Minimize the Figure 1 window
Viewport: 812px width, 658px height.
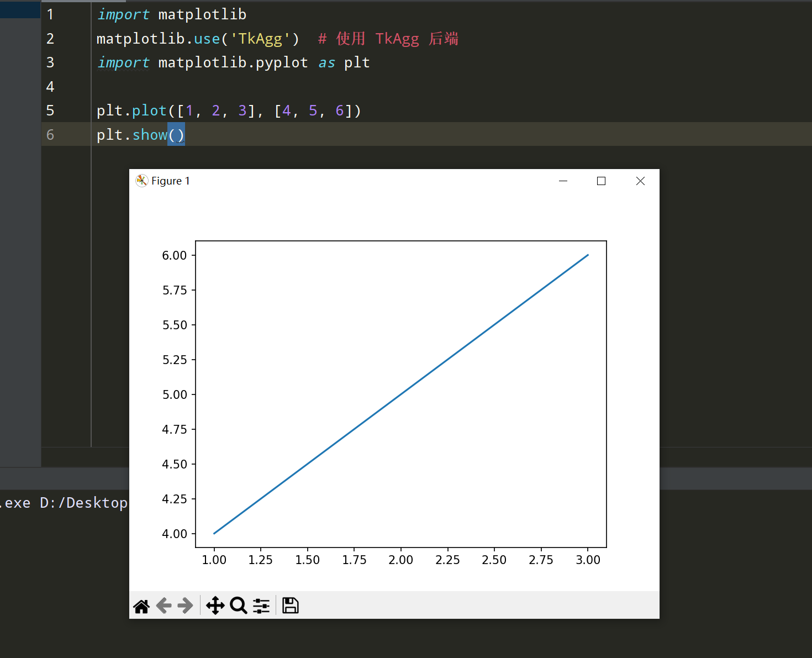(563, 181)
